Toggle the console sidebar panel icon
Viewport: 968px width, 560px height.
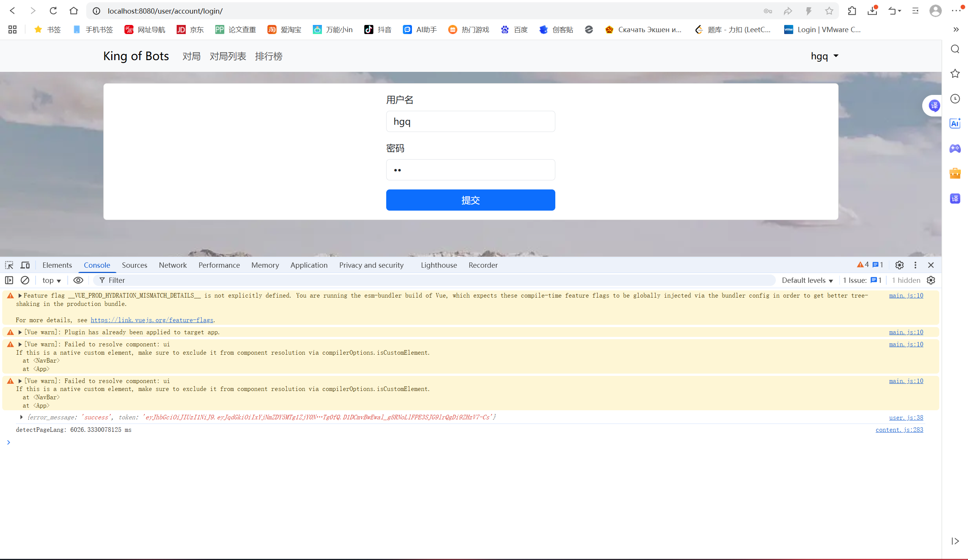click(9, 281)
